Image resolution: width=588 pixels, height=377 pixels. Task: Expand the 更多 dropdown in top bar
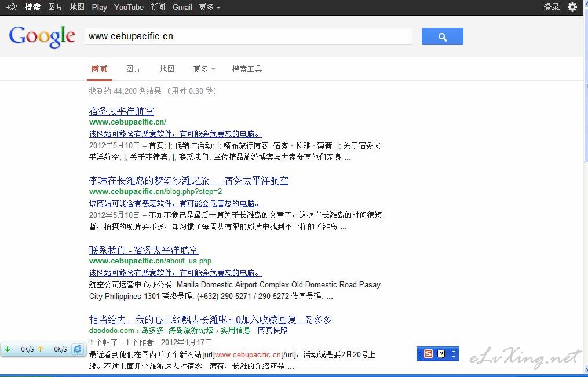[x=209, y=7]
